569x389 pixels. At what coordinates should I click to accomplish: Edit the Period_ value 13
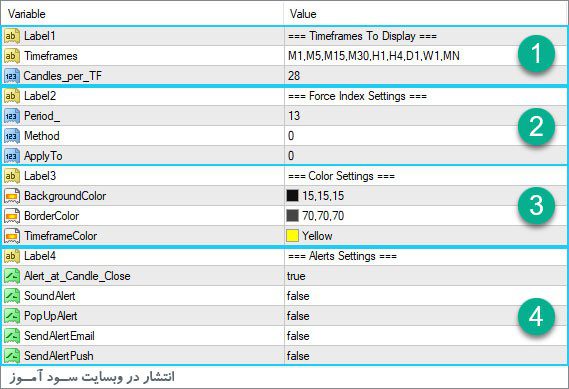click(x=294, y=116)
